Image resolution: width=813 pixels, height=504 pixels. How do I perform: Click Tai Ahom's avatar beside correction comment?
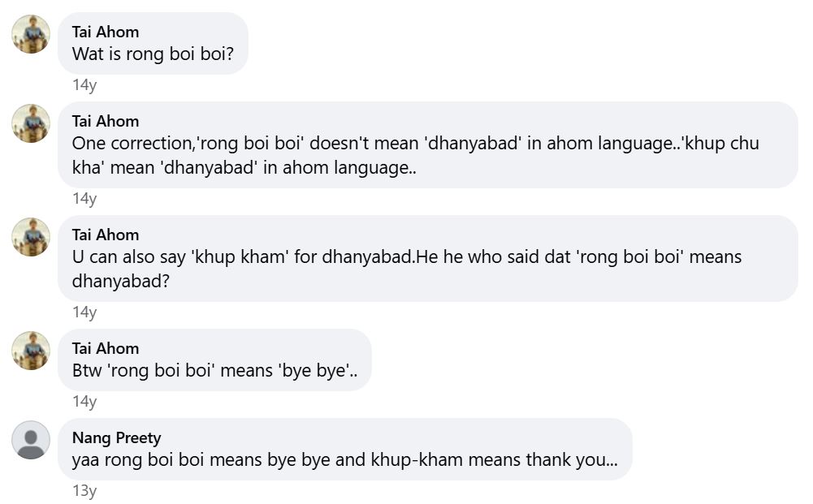[31, 123]
